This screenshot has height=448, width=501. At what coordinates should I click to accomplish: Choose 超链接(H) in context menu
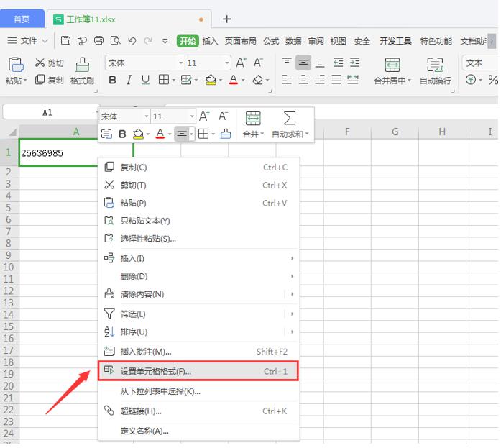pos(198,411)
